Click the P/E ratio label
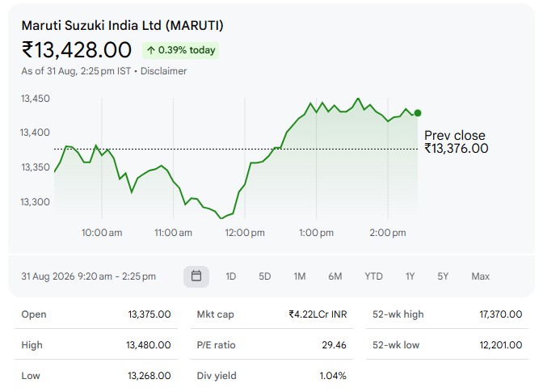 216,345
